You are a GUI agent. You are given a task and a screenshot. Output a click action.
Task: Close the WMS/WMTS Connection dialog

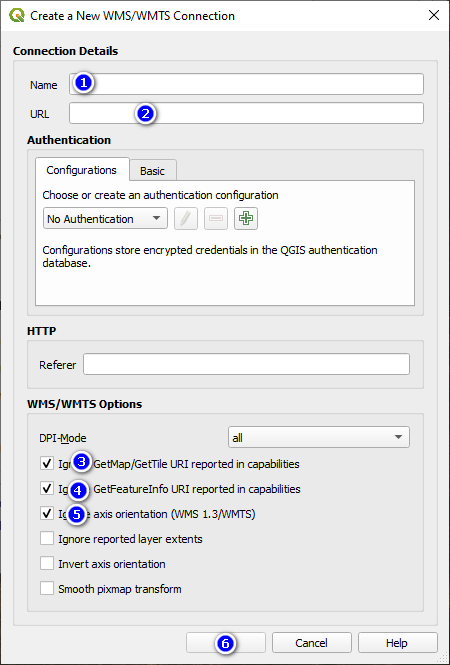tap(433, 16)
